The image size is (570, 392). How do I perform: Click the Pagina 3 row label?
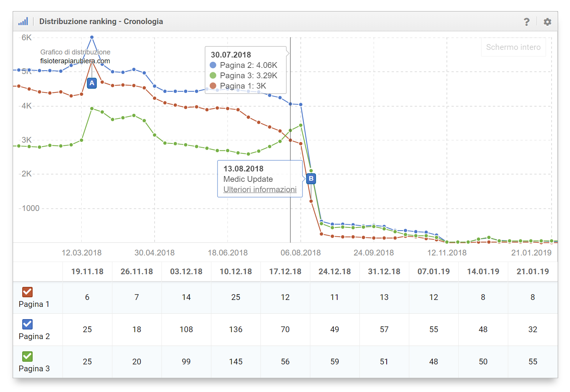[x=34, y=369]
